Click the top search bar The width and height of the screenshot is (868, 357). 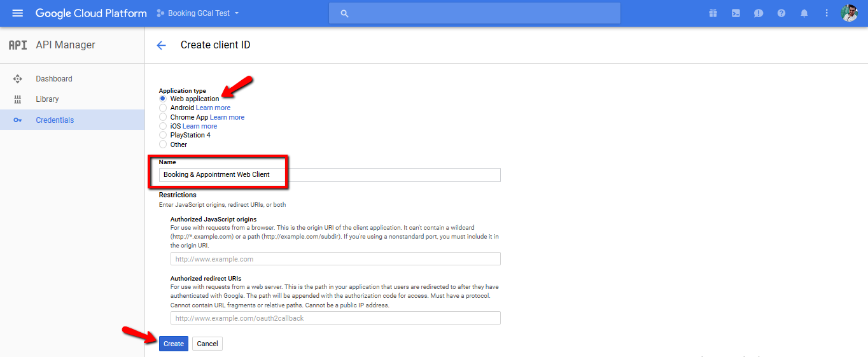click(475, 13)
